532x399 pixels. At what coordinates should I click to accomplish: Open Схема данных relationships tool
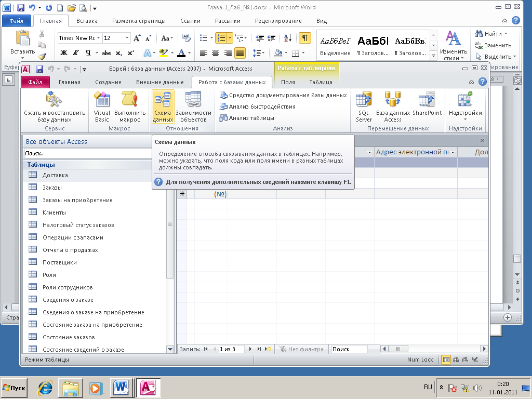163,106
